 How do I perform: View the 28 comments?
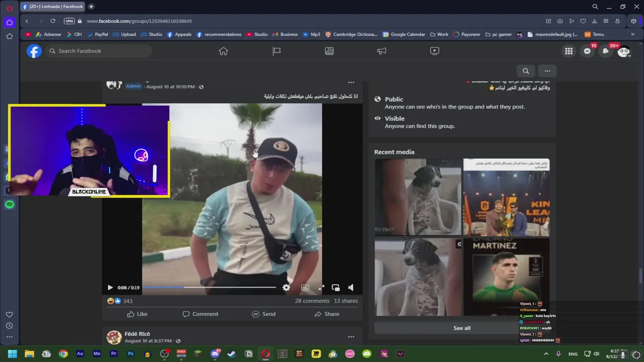coord(312,301)
